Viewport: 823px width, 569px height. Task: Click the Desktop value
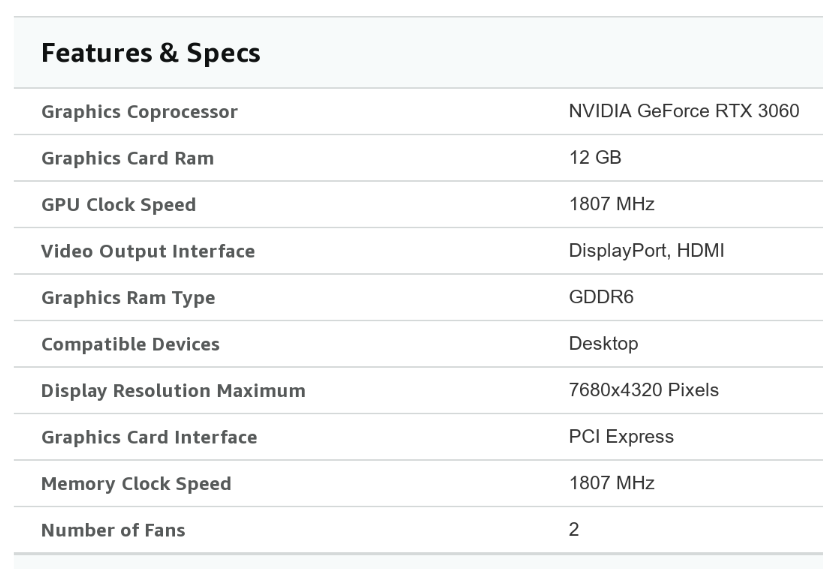[x=604, y=343]
